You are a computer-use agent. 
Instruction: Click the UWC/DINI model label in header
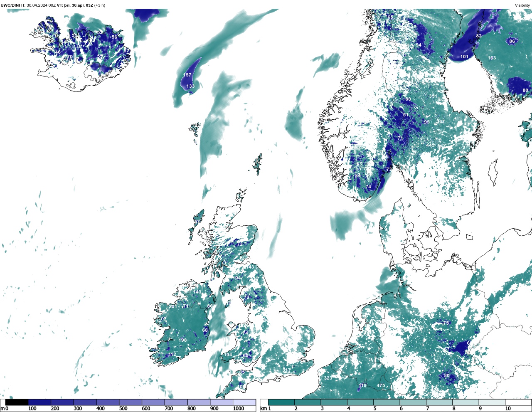[10, 5]
